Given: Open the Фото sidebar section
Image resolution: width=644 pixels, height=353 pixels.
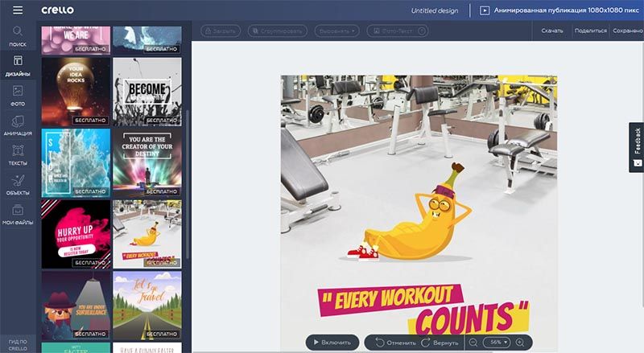Looking at the screenshot, I should [x=18, y=96].
